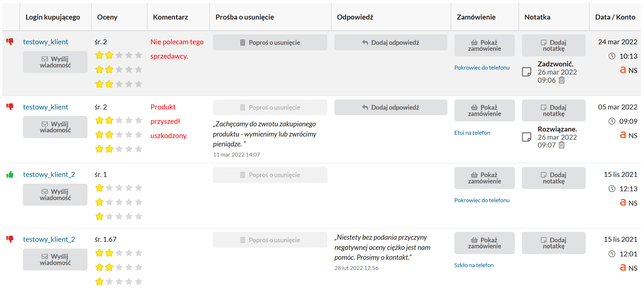The width and height of the screenshot is (644, 290).
Task: Click thumbs-down icon in the last row
Action: point(10,239)
